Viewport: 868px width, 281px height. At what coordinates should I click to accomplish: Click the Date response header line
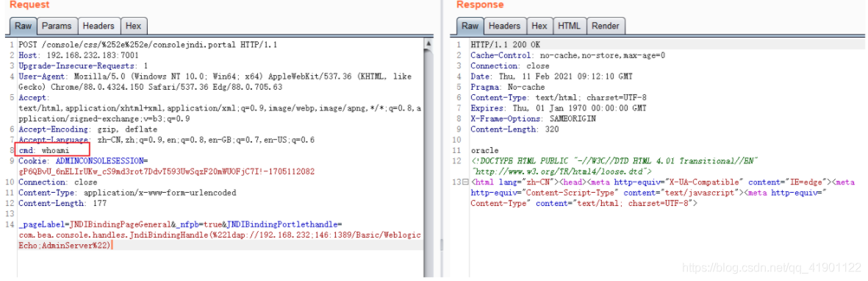pos(551,77)
